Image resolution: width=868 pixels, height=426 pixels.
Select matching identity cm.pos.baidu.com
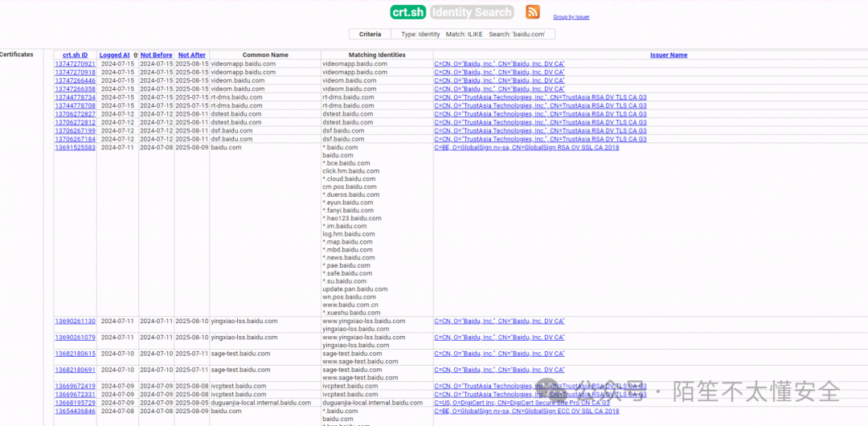click(349, 186)
